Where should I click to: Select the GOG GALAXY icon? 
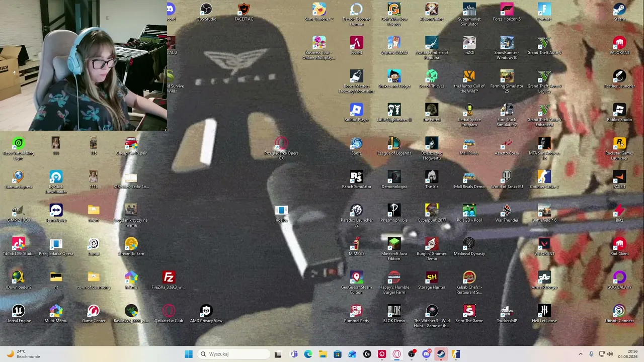point(619,280)
